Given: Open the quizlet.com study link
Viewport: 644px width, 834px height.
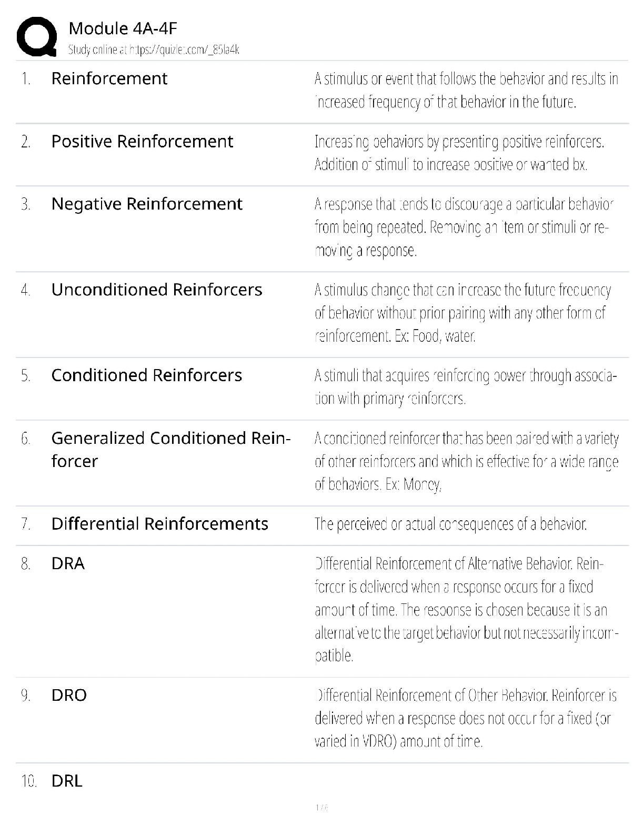Looking at the screenshot, I should tap(154, 50).
